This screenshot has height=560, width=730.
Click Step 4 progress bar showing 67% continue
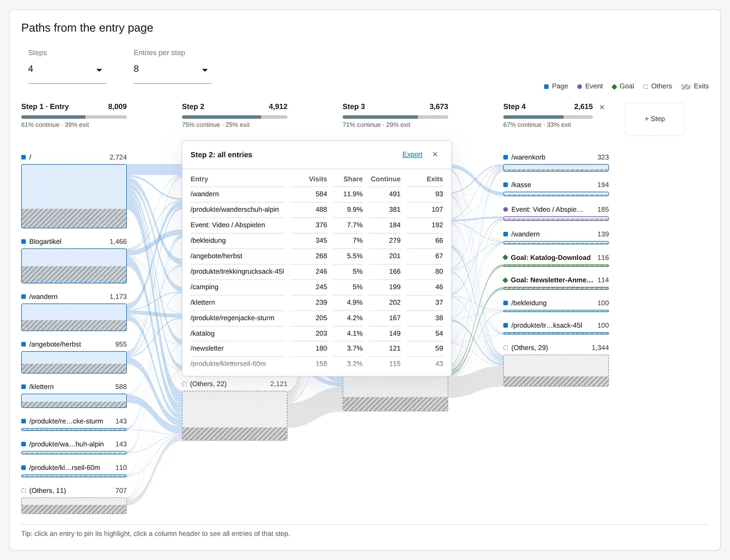click(x=548, y=117)
